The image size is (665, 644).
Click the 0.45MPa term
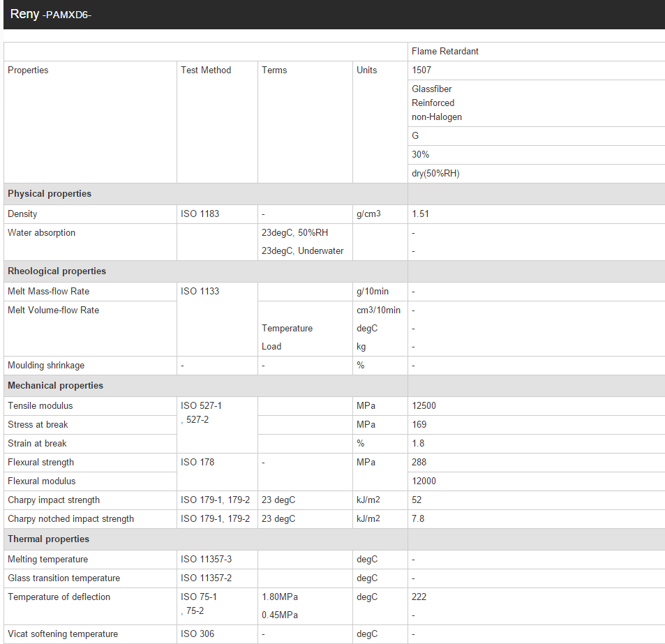[x=280, y=615]
